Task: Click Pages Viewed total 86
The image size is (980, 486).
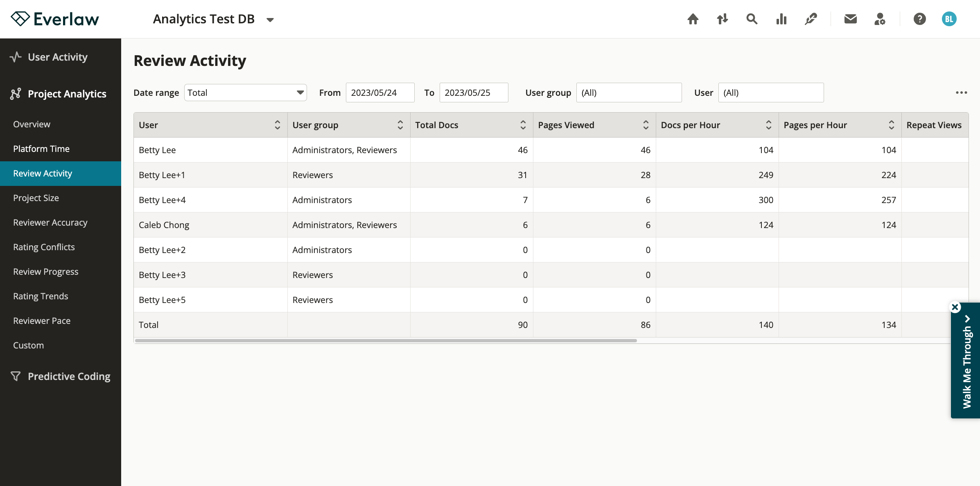Action: tap(646, 325)
